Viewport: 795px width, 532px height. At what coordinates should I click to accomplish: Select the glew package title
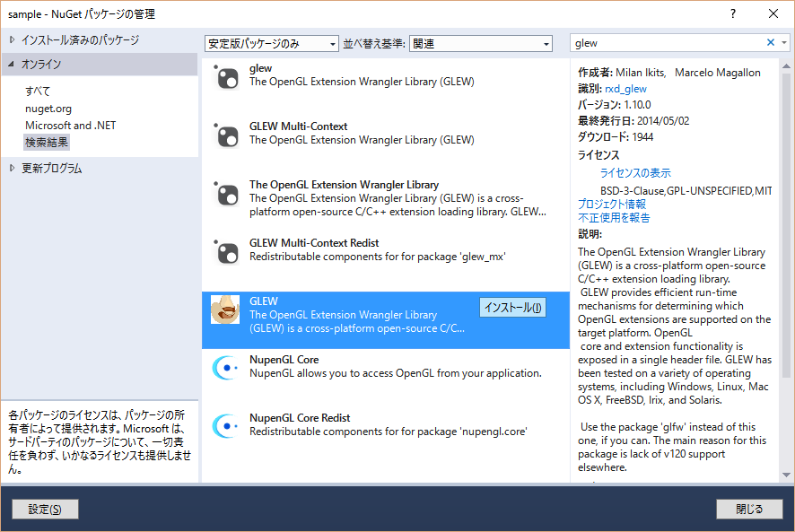coord(260,68)
